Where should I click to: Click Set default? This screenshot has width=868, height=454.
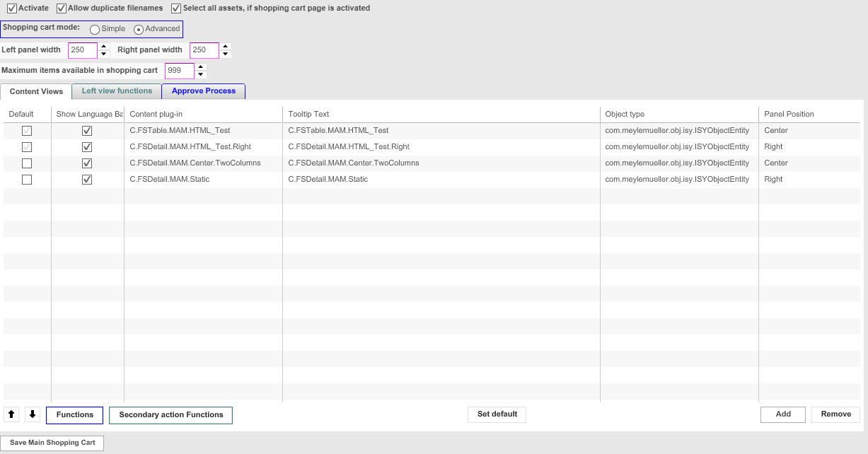497,414
